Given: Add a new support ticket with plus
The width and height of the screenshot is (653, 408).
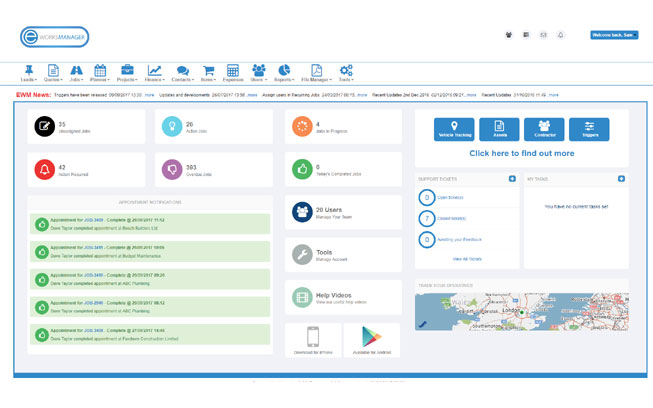Looking at the screenshot, I should tap(512, 179).
